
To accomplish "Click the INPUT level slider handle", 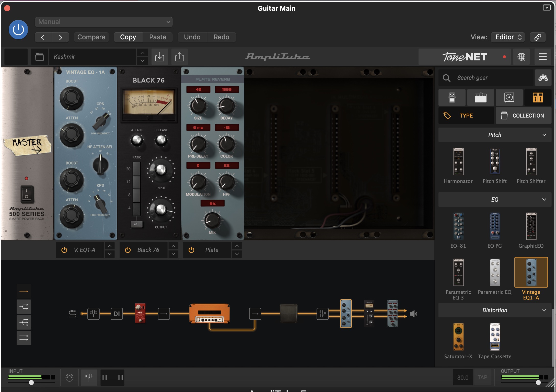I will click(31, 383).
